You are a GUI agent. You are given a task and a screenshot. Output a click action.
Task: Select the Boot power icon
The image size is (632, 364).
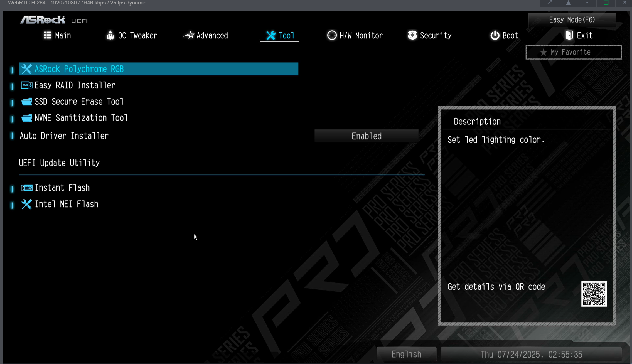pos(495,35)
